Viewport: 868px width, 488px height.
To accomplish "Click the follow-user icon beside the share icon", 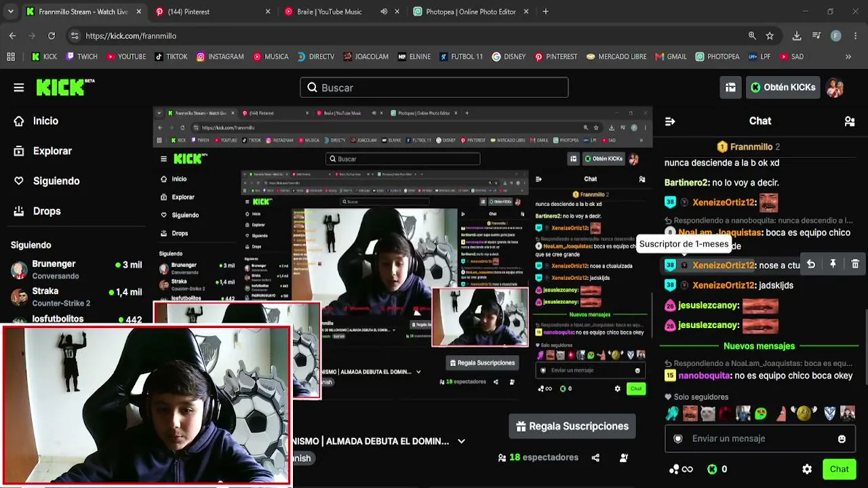I will tap(624, 457).
